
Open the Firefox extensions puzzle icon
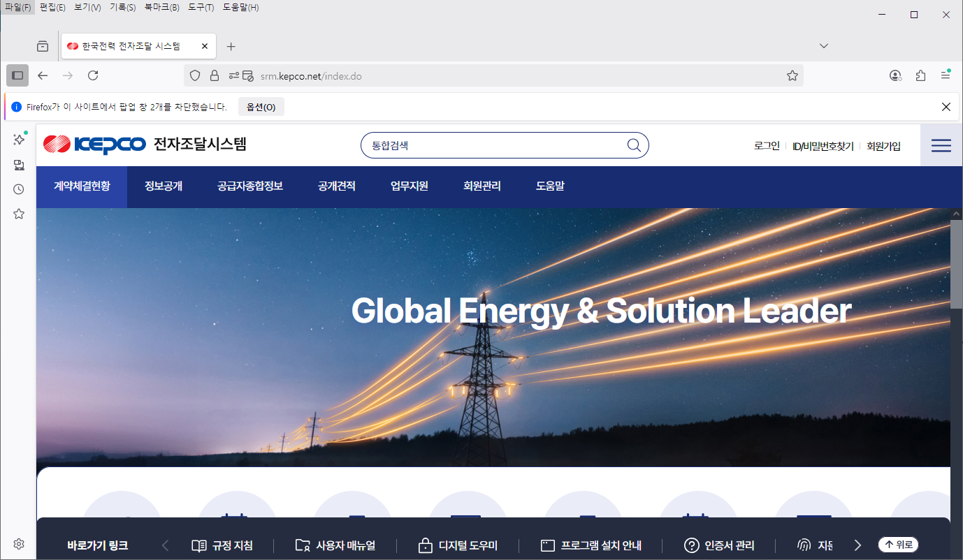tap(920, 75)
